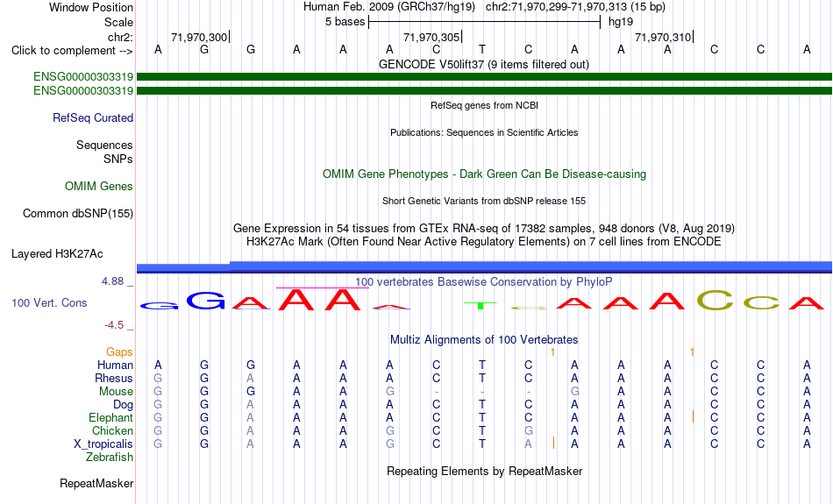Click the -4.5 PhyloP lower scale value
The height and width of the screenshot is (504, 833).
(x=114, y=325)
